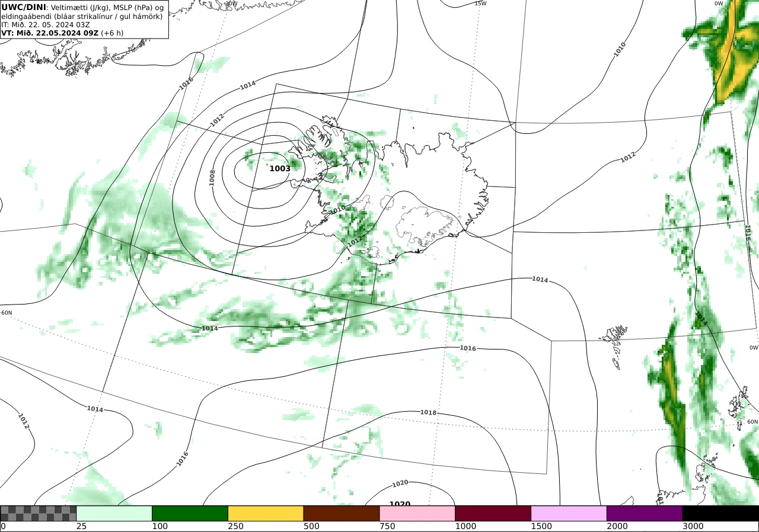759x532 pixels.
Task: Click the 30W longitude label
Action: point(231,4)
